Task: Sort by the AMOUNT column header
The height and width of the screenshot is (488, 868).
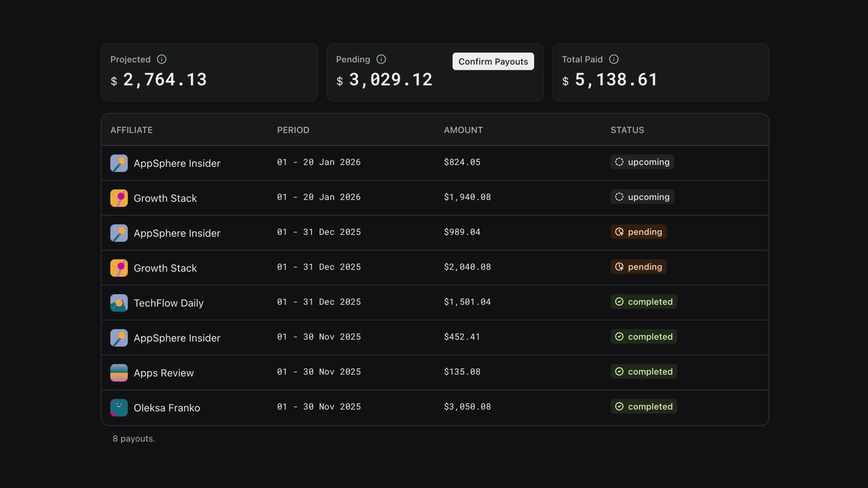Action: 463,130
